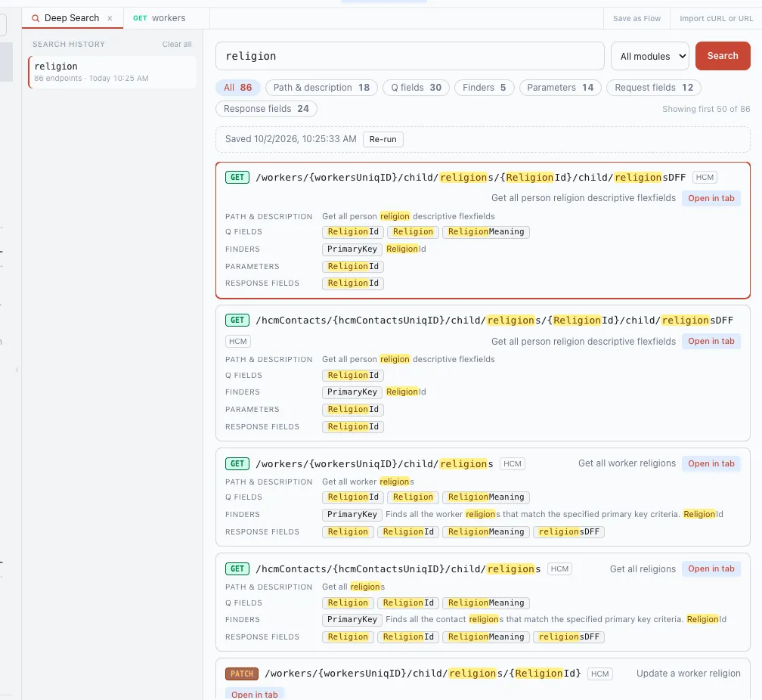Filter by Request fields 12

[654, 88]
